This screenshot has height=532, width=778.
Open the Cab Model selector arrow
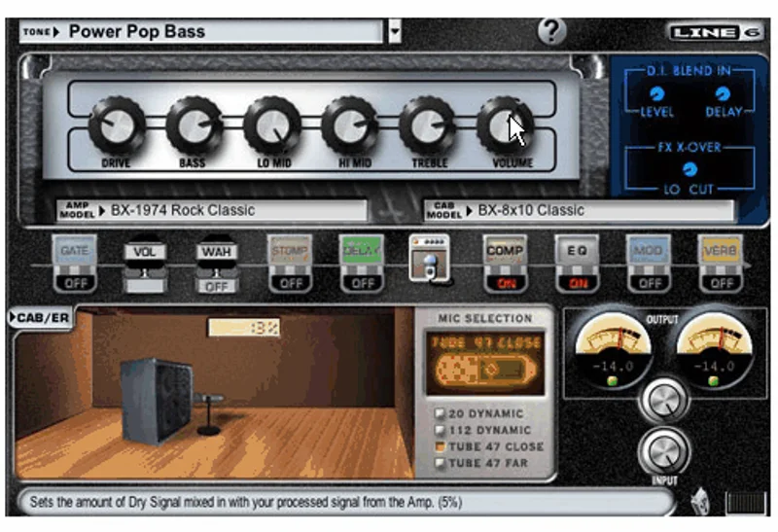[x=469, y=211]
